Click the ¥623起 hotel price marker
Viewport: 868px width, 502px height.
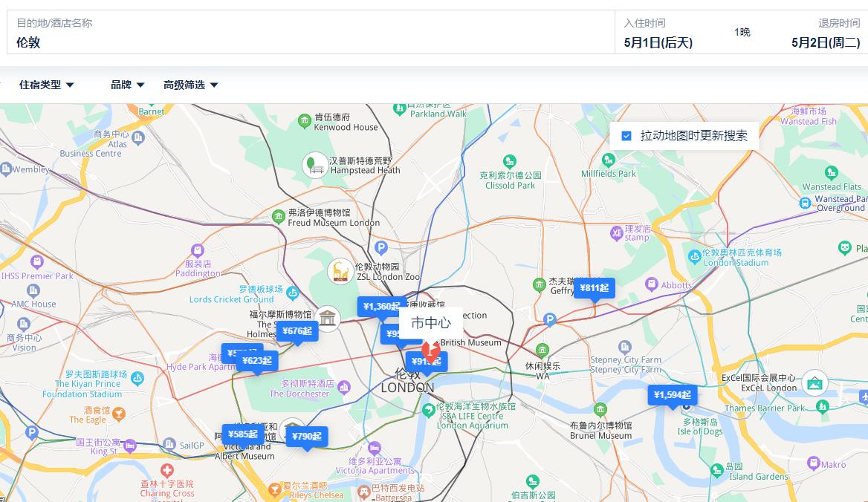[257, 361]
